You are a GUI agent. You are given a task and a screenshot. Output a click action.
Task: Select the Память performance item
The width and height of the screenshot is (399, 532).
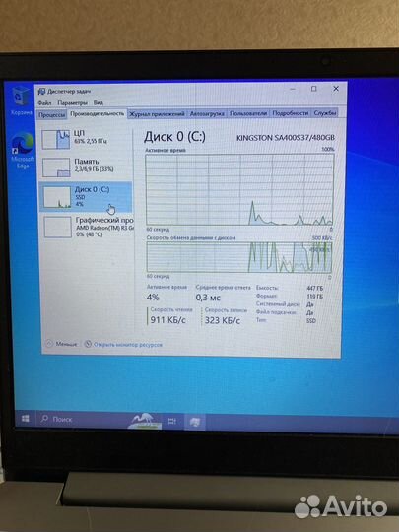tap(86, 167)
